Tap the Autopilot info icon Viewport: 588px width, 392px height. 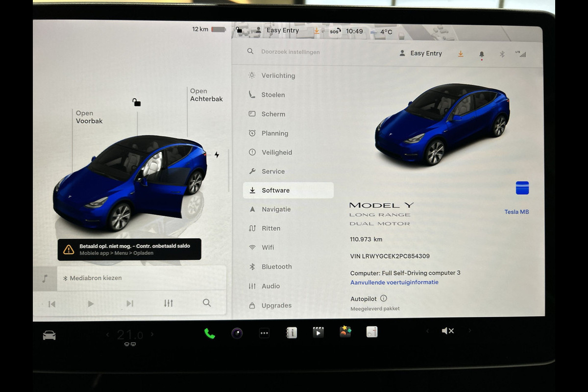383,298
